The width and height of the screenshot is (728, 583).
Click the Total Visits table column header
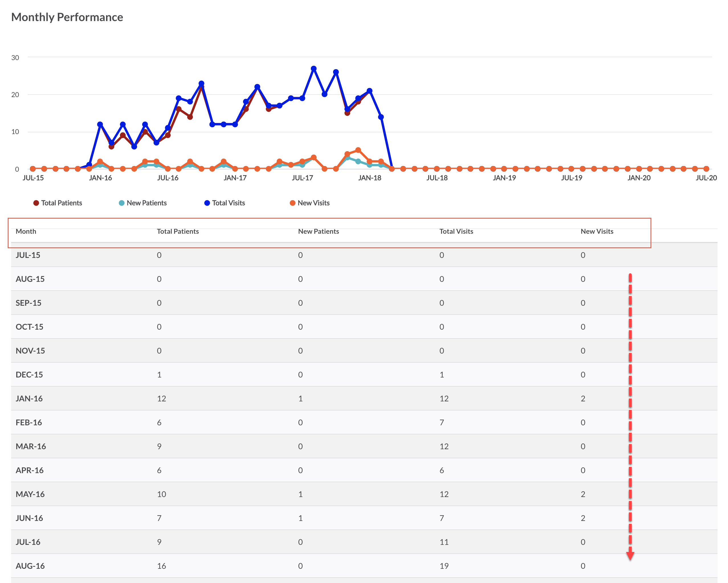456,231
